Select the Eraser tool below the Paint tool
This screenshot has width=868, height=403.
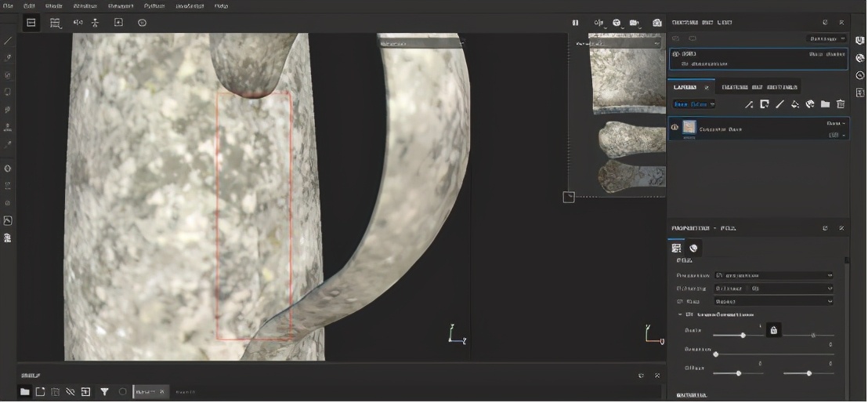tap(8, 58)
